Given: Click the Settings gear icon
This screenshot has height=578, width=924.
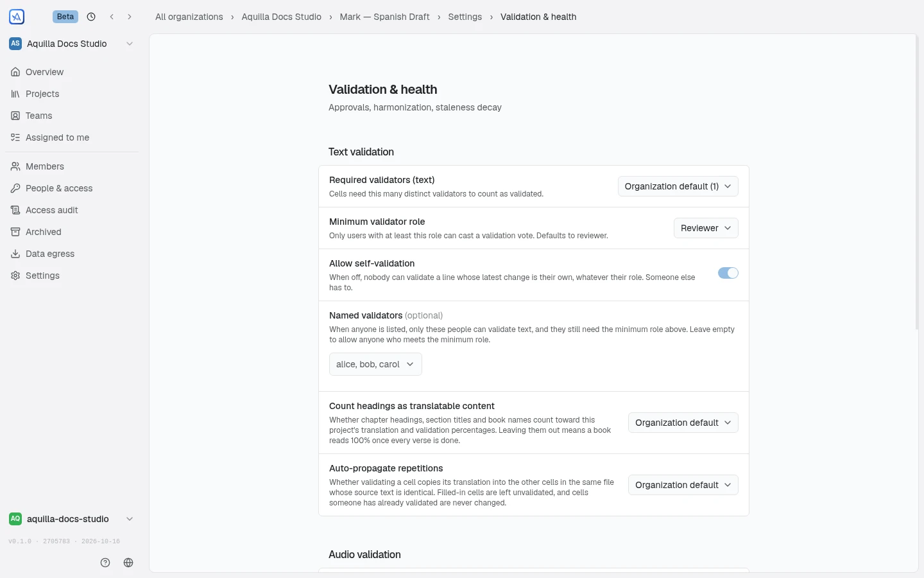Looking at the screenshot, I should [15, 276].
